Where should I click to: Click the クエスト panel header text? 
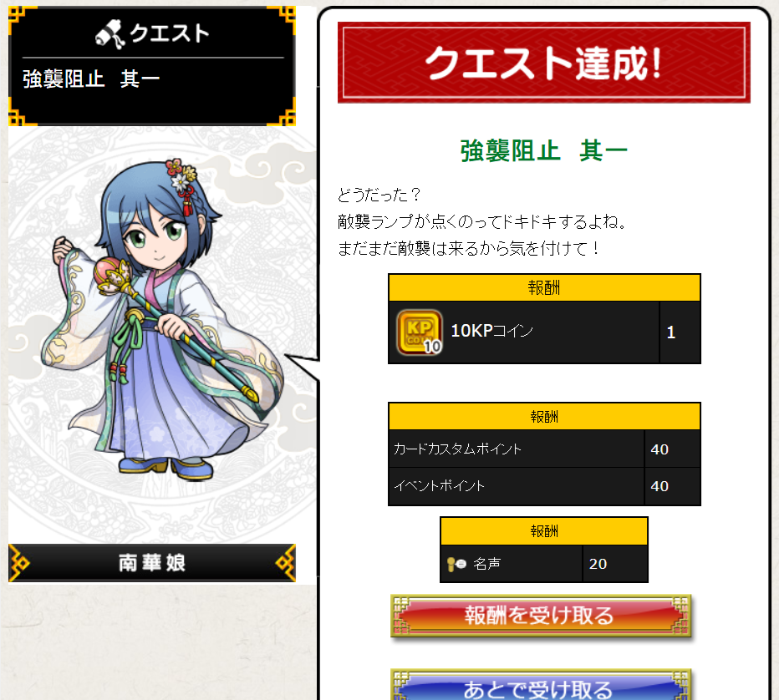(x=170, y=34)
